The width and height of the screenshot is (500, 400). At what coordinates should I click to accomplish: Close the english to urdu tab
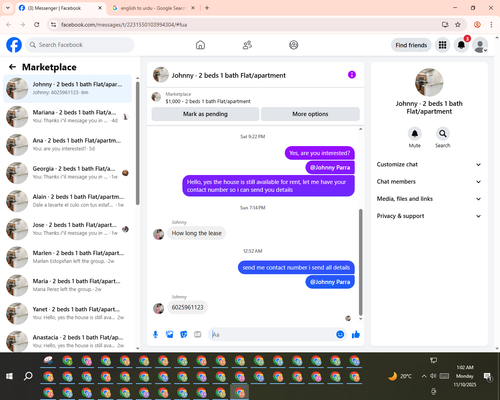[193, 8]
